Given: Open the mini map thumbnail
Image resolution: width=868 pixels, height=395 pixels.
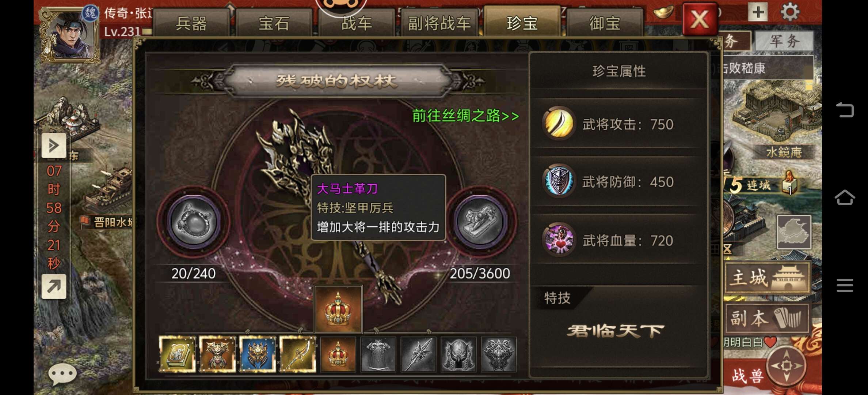Looking at the screenshot, I should pyautogui.click(x=794, y=232).
